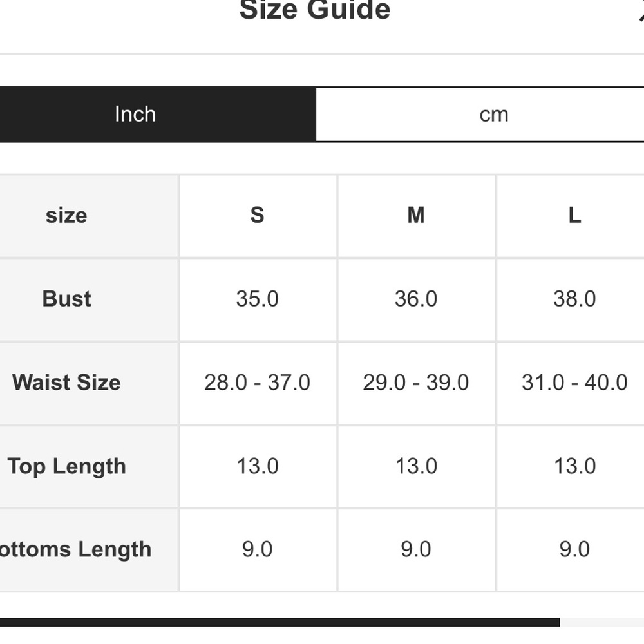Click the 29.0 - 39.0 waist cell

tap(416, 383)
